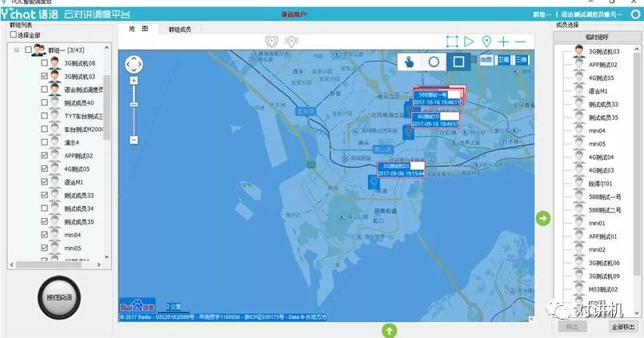Click the single location marker toolbar icon

[486, 42]
